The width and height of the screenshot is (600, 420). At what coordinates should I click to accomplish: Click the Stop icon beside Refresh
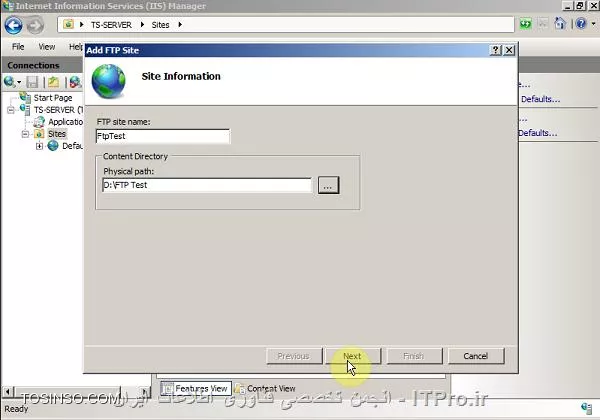tap(543, 24)
